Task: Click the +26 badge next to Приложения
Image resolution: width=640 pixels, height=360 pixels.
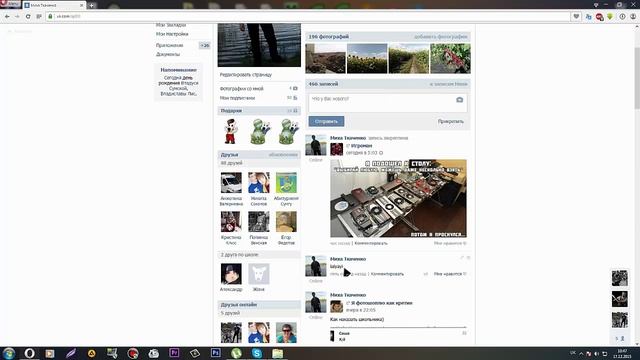Action: pyautogui.click(x=204, y=45)
